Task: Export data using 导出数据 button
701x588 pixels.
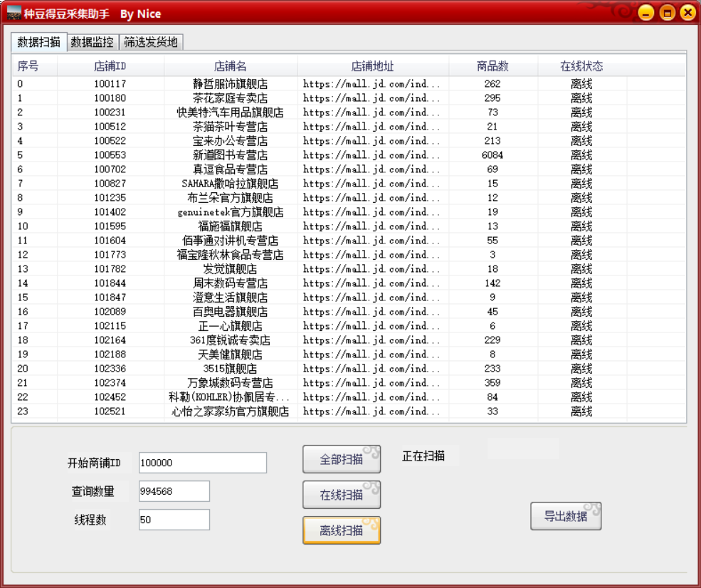Action: point(566,516)
